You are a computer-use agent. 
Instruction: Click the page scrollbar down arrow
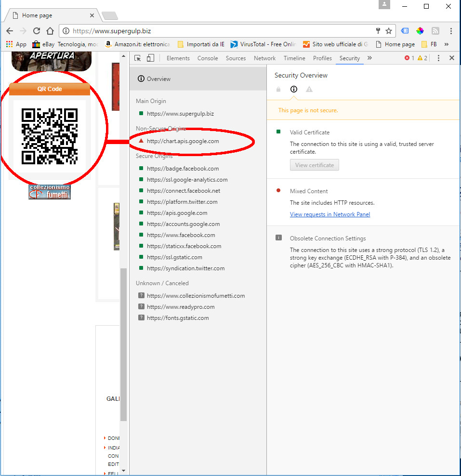[123, 471]
